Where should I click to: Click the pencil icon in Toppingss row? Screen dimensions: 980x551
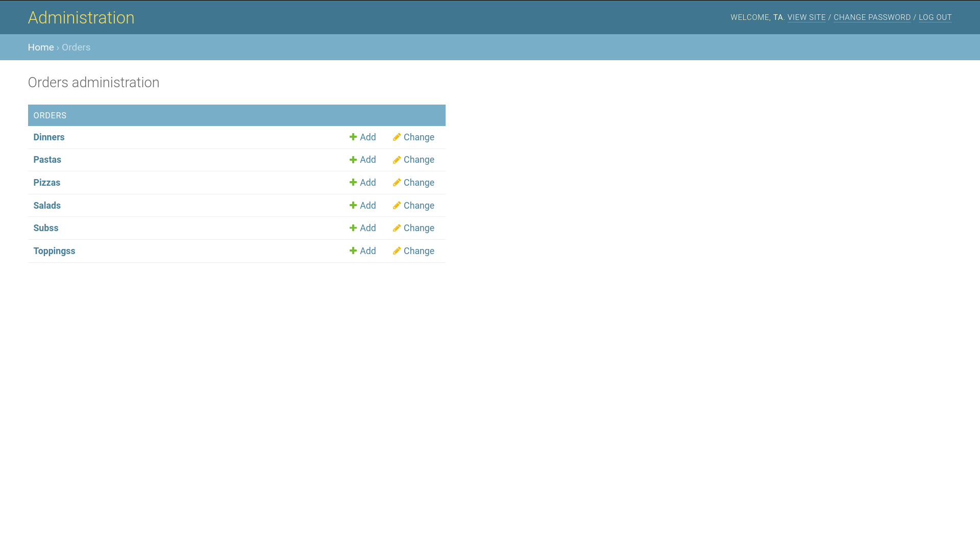point(397,251)
